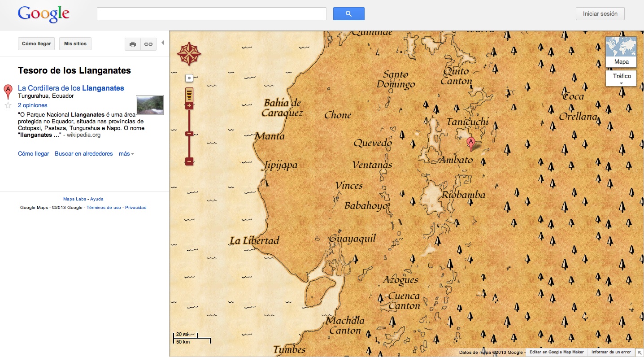Click the Bahia de Caraquez label
644x357 pixels.
[x=283, y=108]
